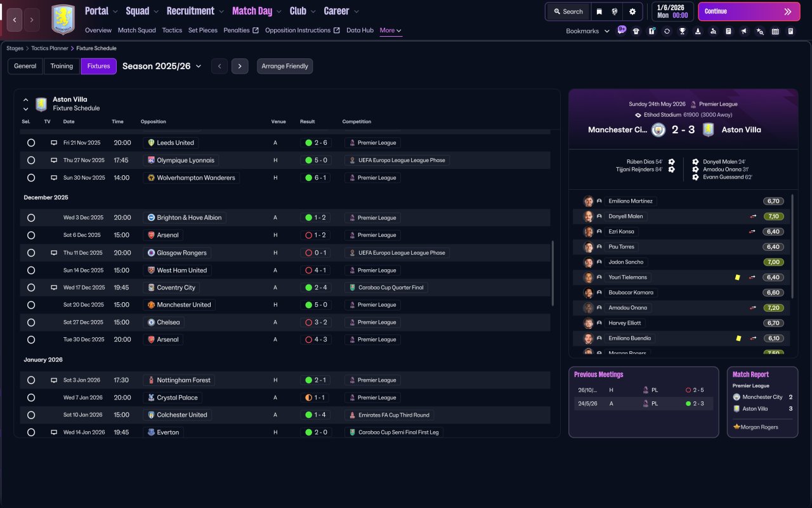The height and width of the screenshot is (508, 812).
Task: Click Aston Villa badge in match summary
Action: pos(709,130)
